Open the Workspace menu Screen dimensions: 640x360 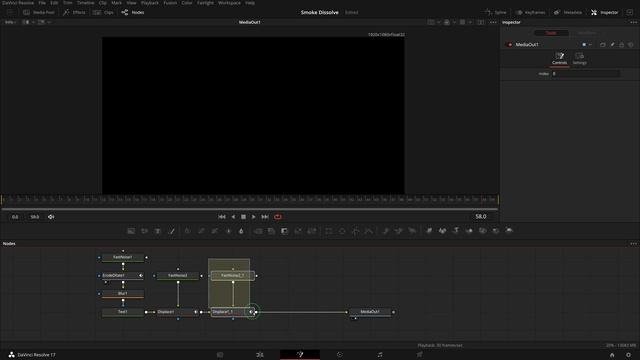(229, 3)
